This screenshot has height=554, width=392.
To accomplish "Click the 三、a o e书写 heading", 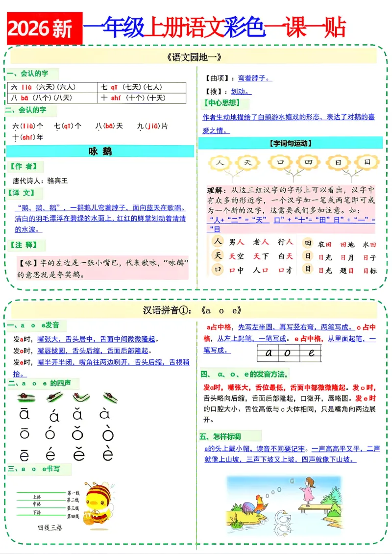I will click(x=35, y=469).
